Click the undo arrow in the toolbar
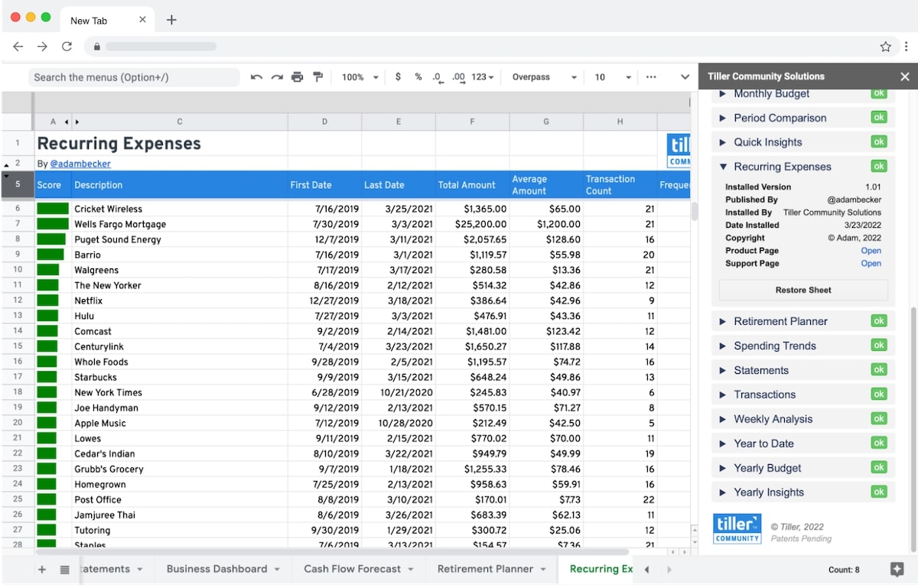The height and width of the screenshot is (588, 918). (256, 77)
